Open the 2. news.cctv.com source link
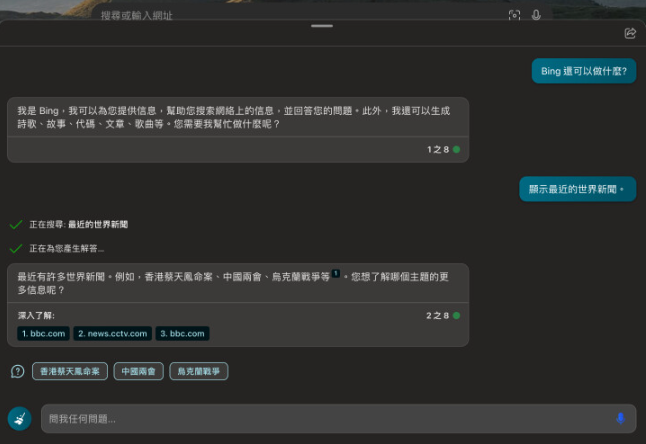 pos(112,334)
